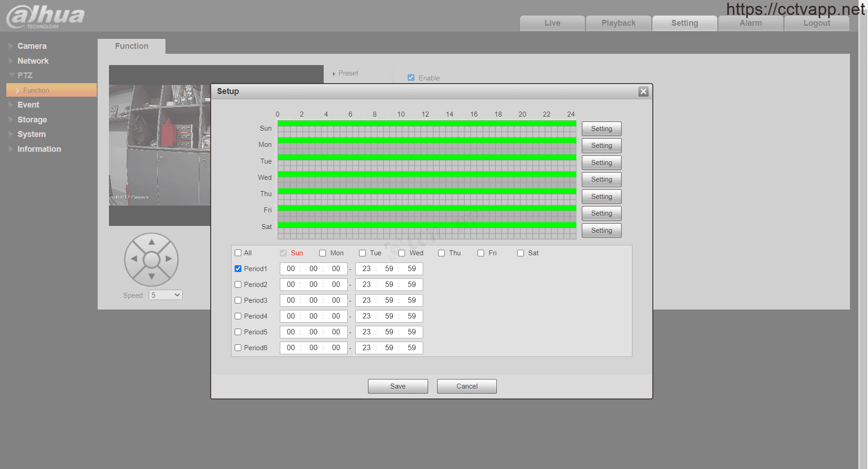Click the PTZ up arrow control
This screenshot has height=469, width=868.
coord(151,242)
